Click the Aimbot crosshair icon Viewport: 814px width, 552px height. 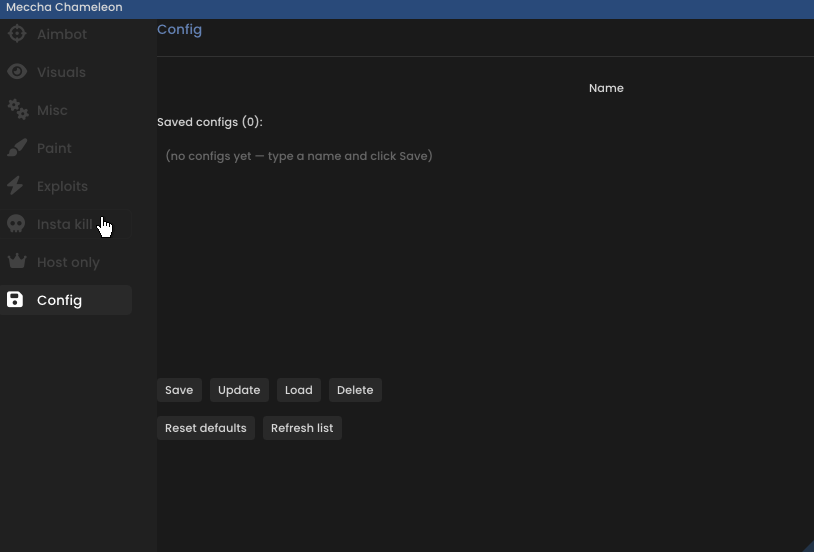(x=17, y=34)
